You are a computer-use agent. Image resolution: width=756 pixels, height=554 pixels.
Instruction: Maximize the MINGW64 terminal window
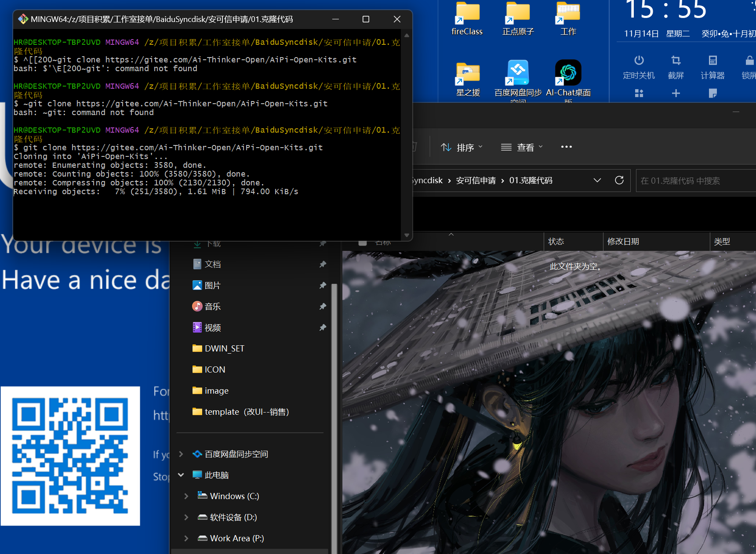pos(366,19)
